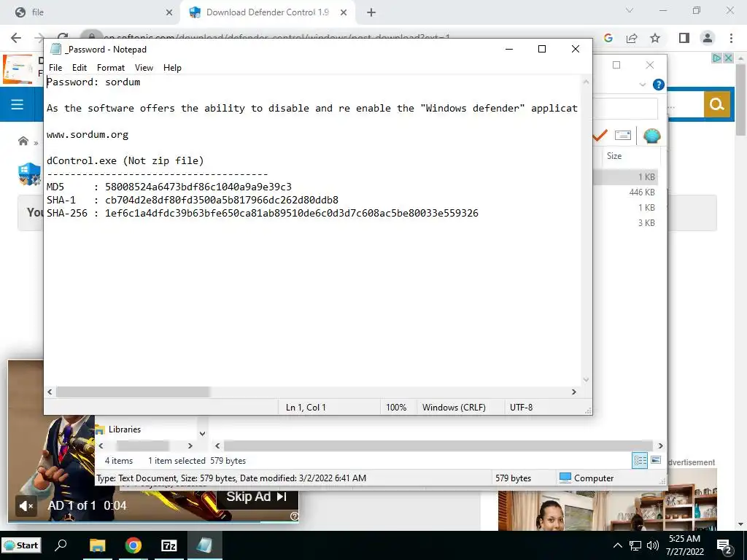This screenshot has width=747, height=560.
Task: Open the clock showing 5:25 AM
Action: 684,545
